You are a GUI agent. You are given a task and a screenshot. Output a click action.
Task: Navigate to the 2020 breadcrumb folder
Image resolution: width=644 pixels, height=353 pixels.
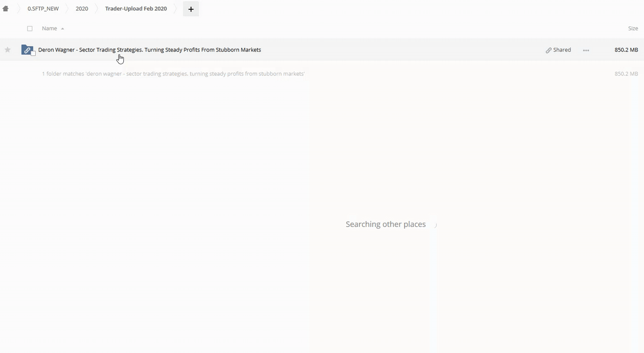pyautogui.click(x=82, y=9)
